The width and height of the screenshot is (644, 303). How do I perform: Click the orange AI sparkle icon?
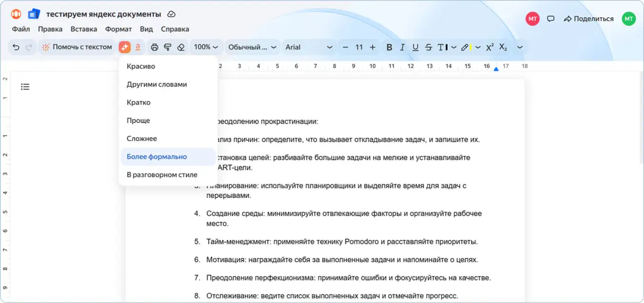point(125,47)
